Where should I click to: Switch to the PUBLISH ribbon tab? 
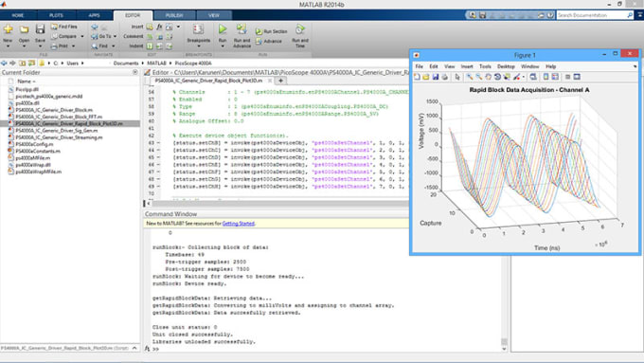[x=174, y=15]
